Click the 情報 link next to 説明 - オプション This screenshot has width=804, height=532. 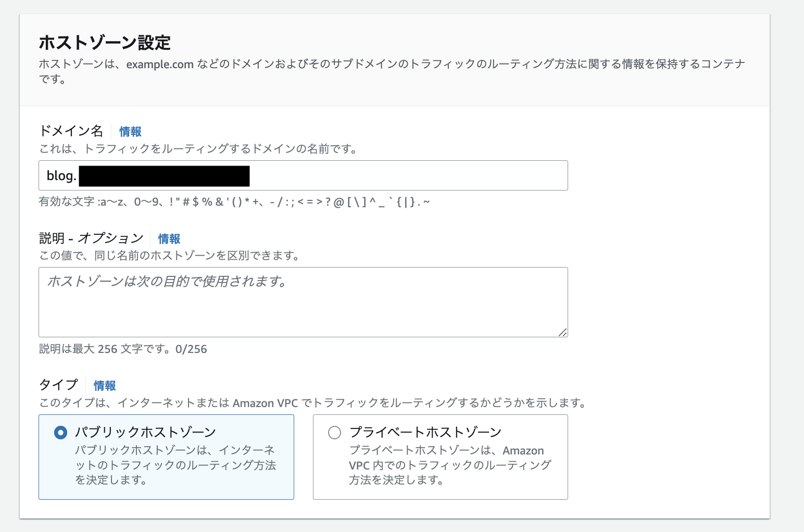(169, 239)
